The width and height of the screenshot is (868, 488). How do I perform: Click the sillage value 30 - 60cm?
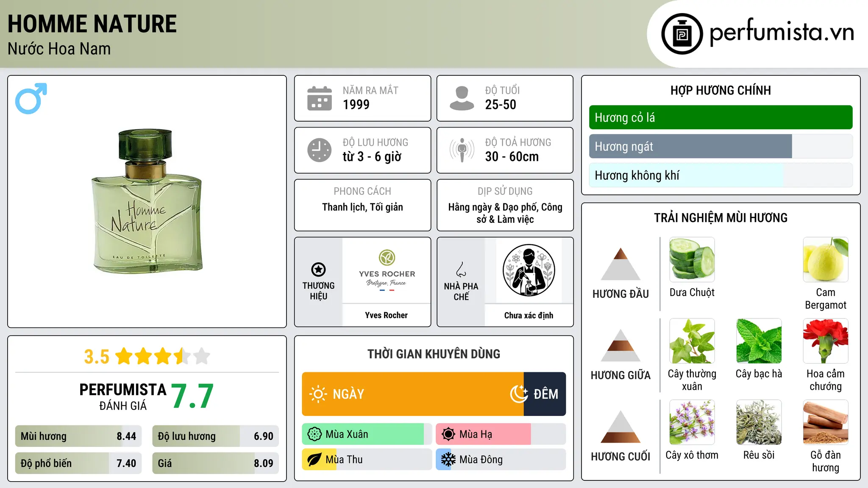512,157
